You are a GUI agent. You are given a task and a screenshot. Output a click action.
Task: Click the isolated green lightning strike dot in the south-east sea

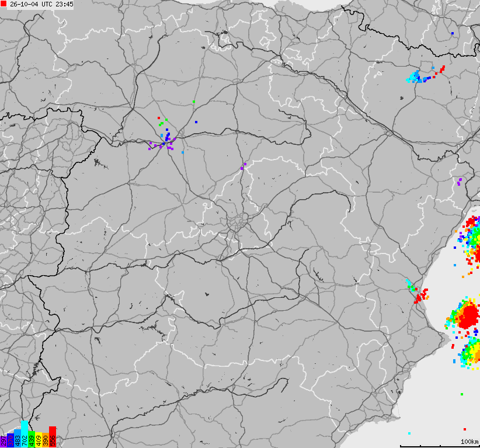[462, 394]
